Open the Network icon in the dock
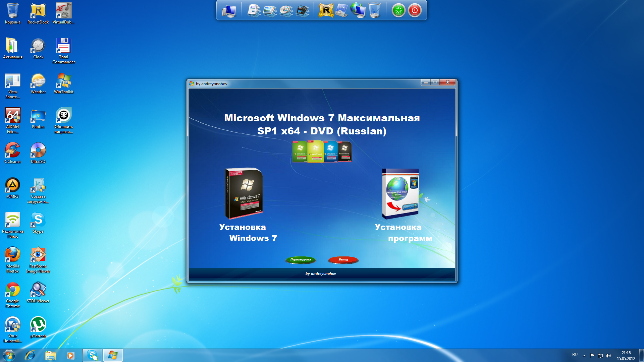 (358, 10)
